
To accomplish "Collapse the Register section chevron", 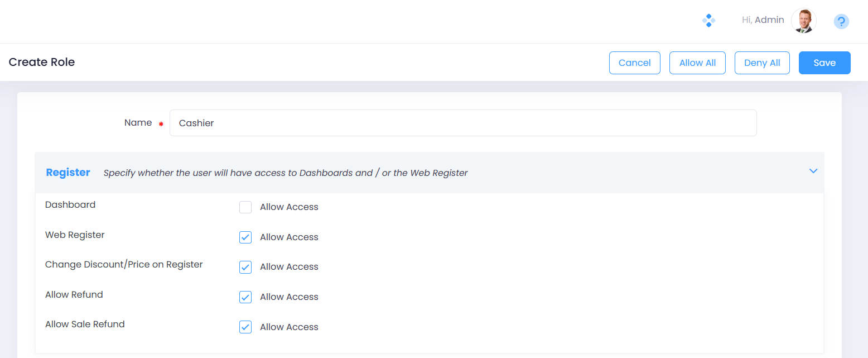I will click(813, 171).
